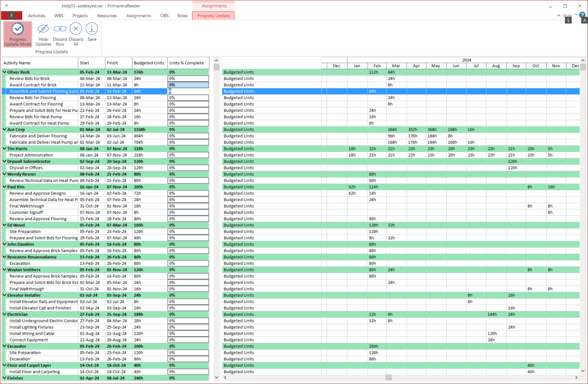Sort by Budgeted Units column header
The image size is (588, 384).
pos(149,63)
